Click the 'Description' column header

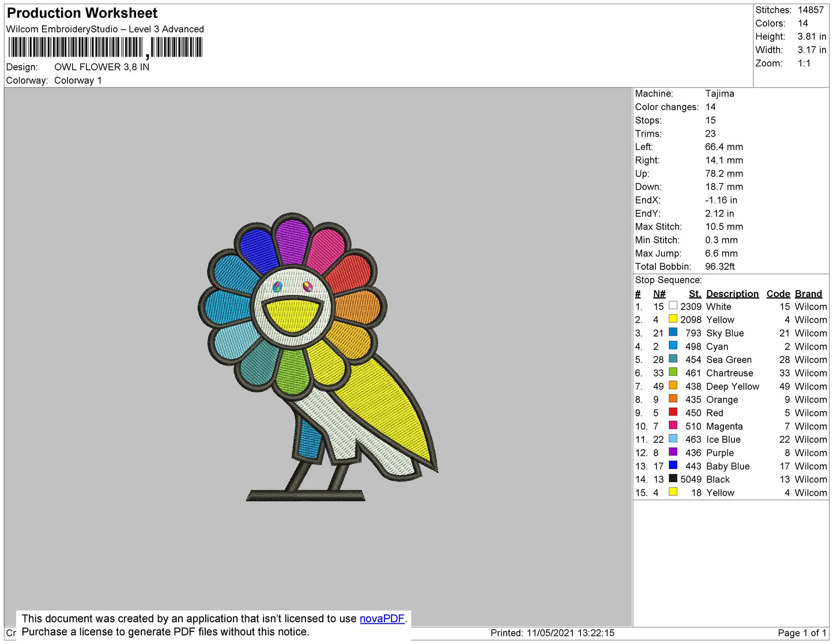tap(732, 294)
